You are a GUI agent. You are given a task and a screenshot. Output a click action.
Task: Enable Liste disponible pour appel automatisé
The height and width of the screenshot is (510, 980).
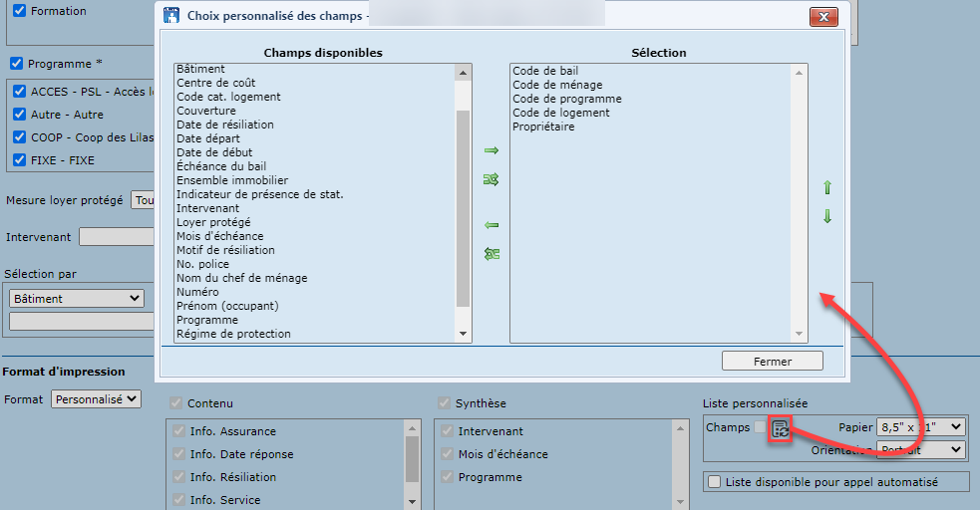(714, 482)
